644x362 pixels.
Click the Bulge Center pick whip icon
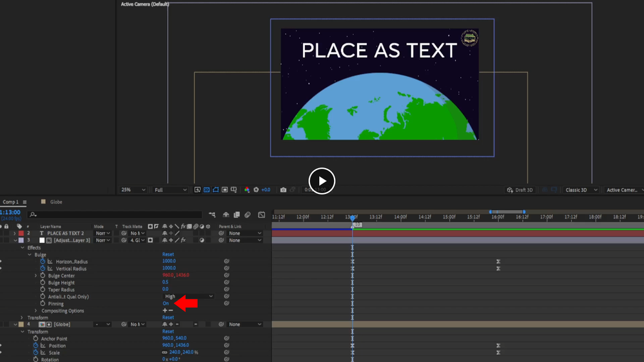226,276
